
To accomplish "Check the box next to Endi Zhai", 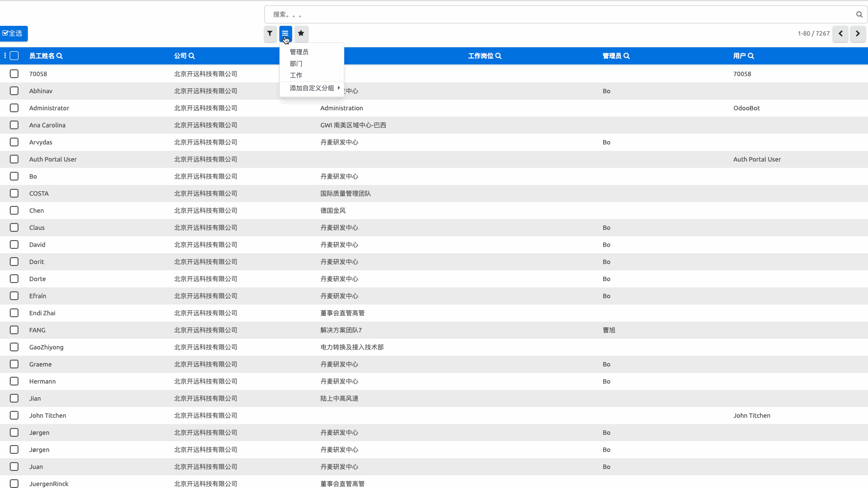I will 14,313.
